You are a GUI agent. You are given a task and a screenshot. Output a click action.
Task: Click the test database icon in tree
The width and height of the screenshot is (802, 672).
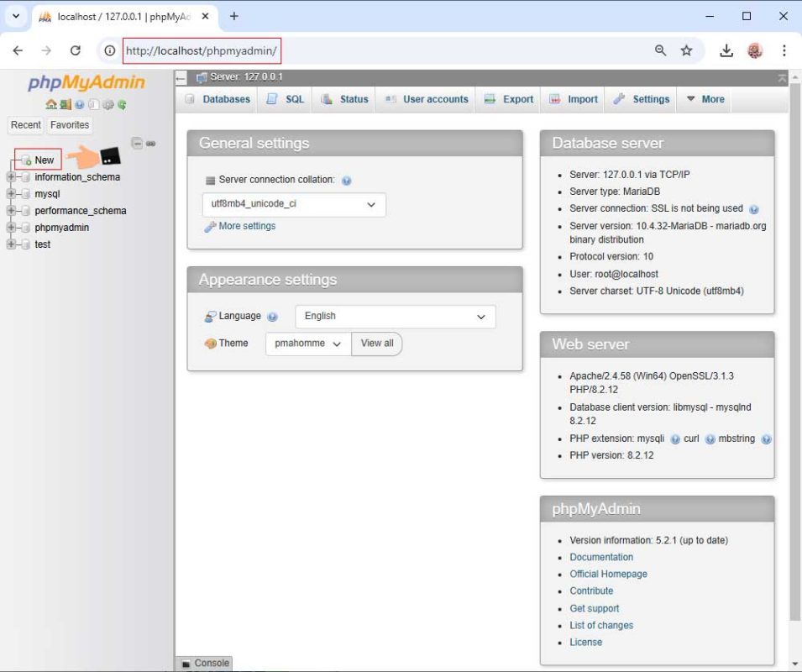pos(25,244)
